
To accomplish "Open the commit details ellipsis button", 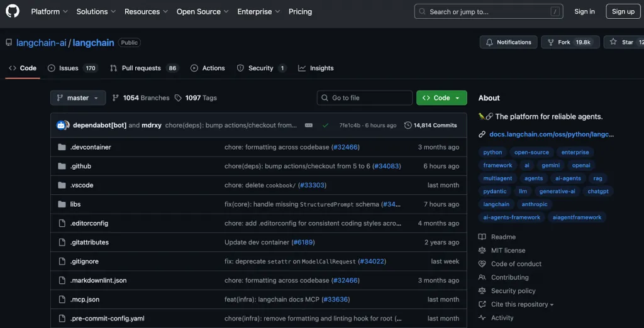I will [x=309, y=125].
